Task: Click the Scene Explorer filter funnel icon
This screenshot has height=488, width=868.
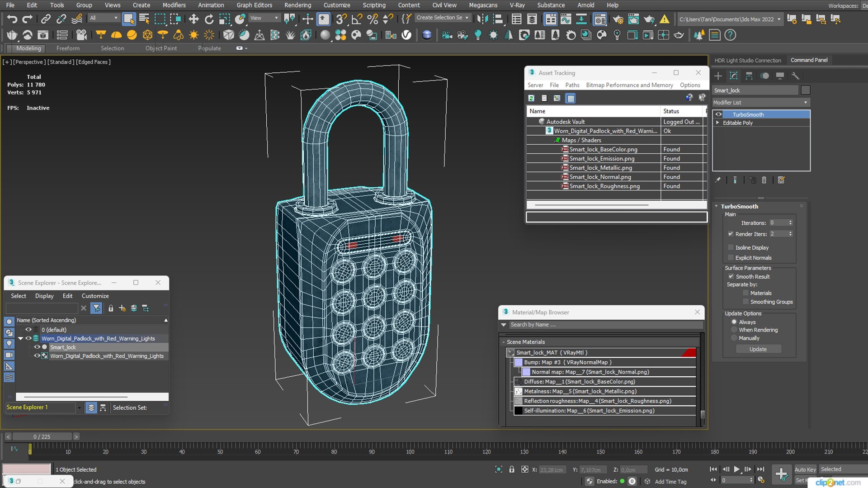Action: (96, 308)
